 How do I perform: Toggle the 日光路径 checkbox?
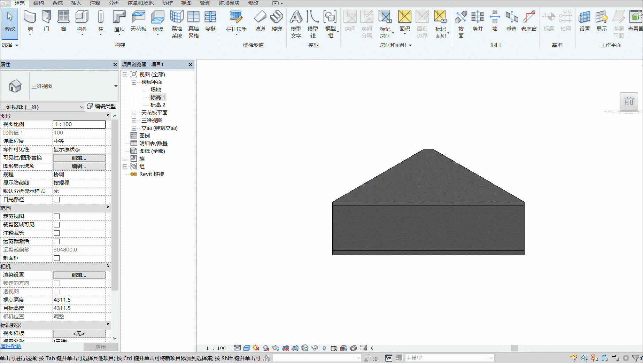coord(57,200)
